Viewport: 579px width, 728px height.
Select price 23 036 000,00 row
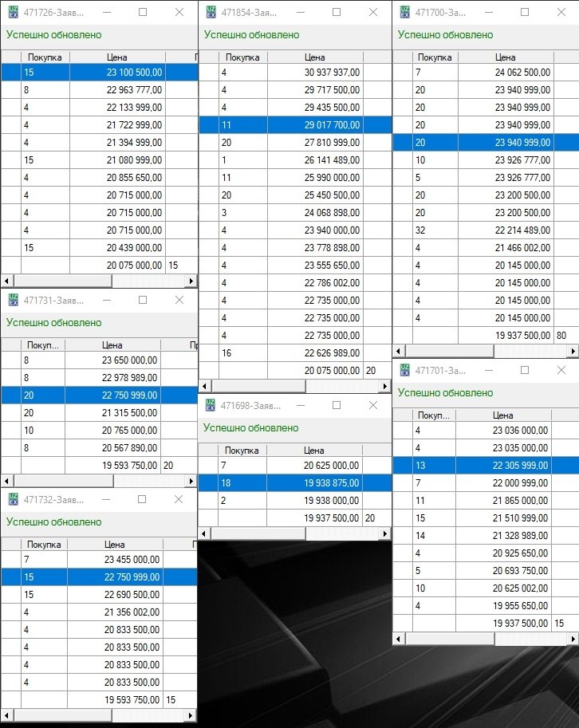[486, 431]
